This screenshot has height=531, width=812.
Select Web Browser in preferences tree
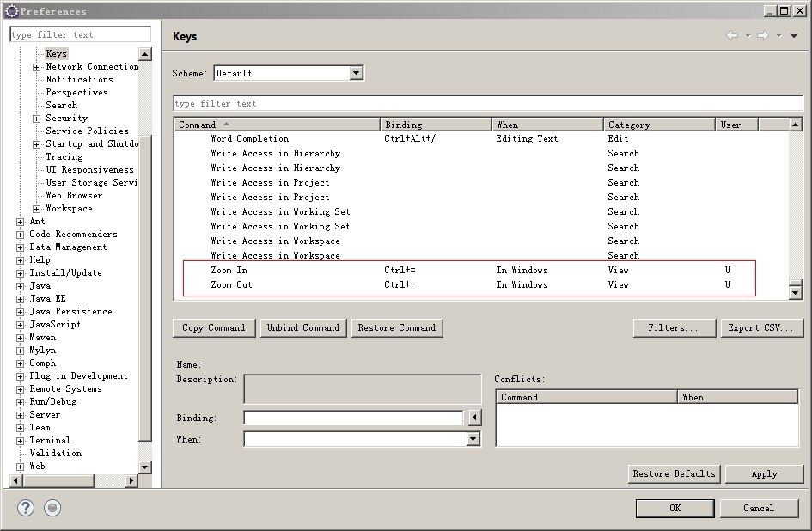pyautogui.click(x=74, y=195)
